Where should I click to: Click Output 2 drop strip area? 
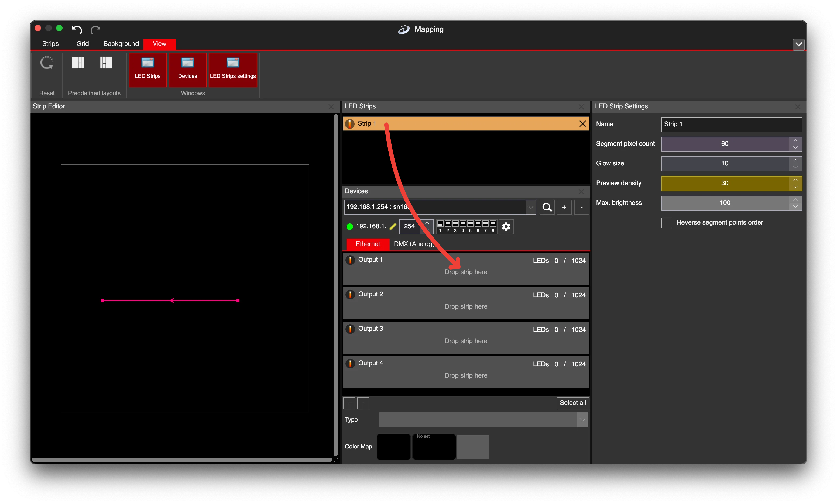[x=466, y=306]
